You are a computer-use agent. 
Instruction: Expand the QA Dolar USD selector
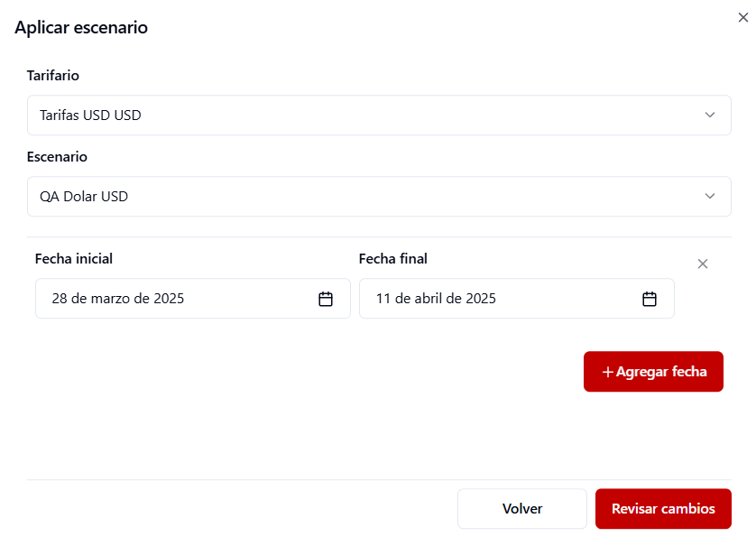[x=379, y=196]
